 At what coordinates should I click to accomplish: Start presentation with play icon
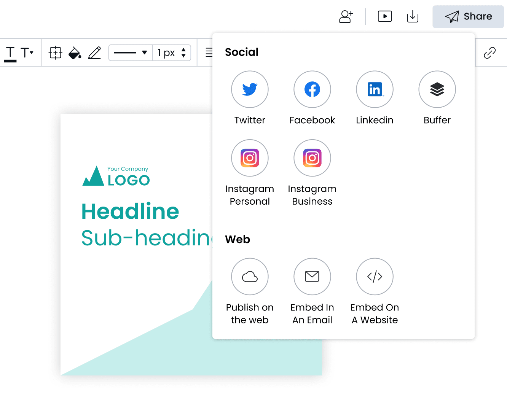(385, 16)
